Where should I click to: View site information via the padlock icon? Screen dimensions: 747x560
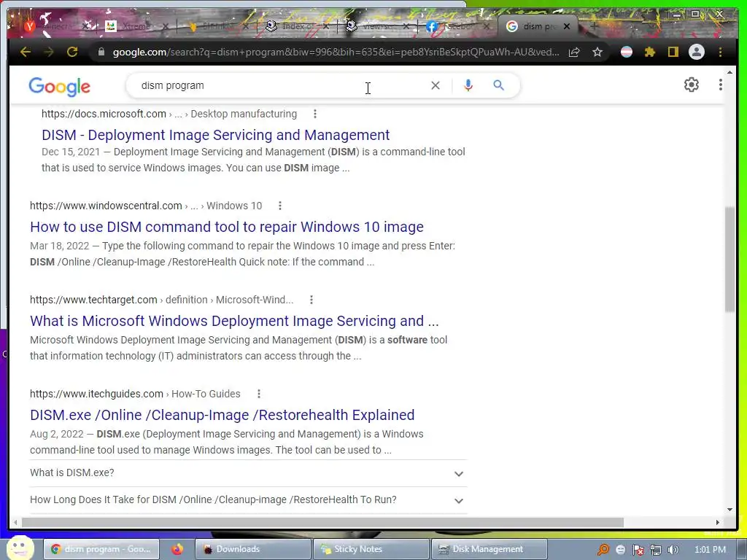point(101,52)
